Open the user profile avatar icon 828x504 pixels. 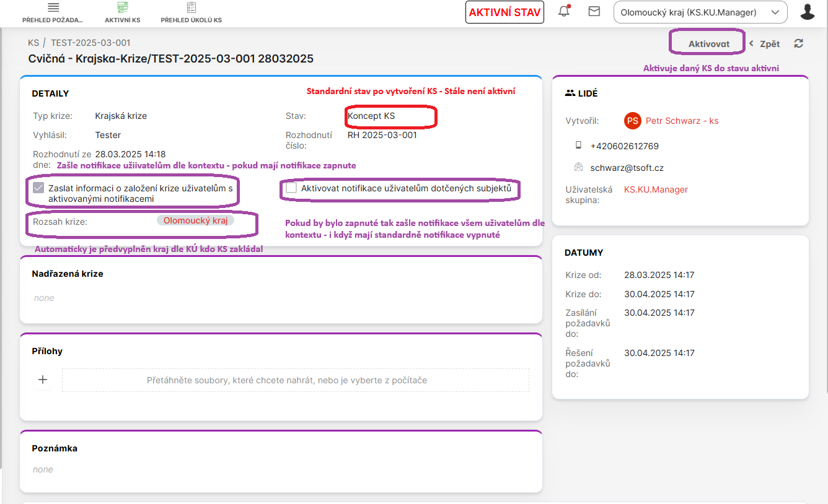coord(808,12)
